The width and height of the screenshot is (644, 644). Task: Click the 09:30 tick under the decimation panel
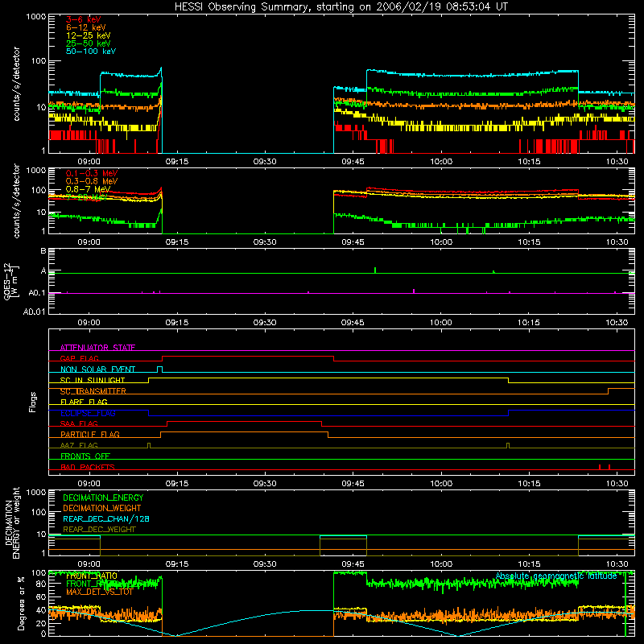tap(265, 564)
